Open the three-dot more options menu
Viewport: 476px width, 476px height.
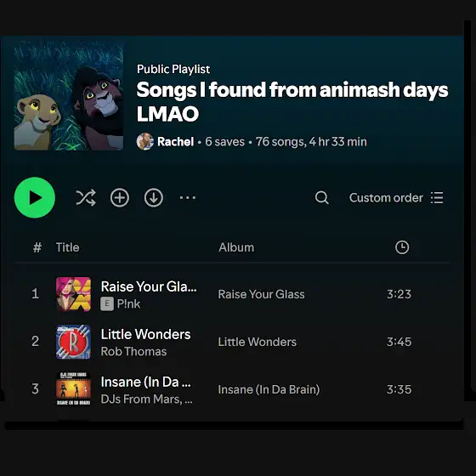tap(188, 198)
